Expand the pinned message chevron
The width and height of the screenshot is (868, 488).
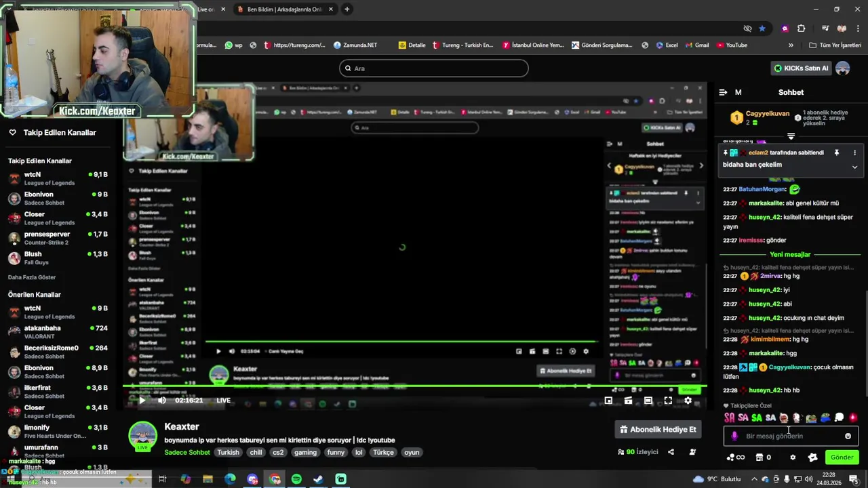[x=854, y=167]
